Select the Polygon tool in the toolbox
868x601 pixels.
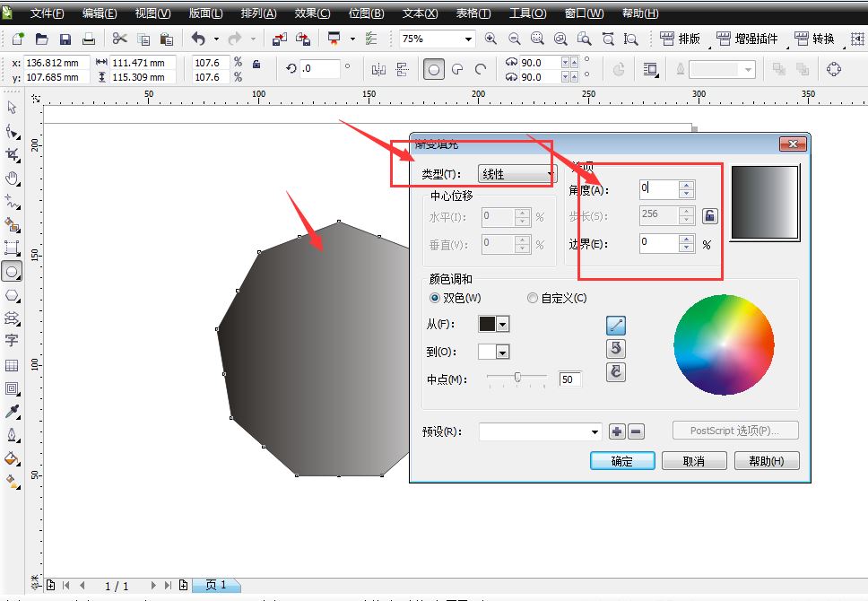click(13, 294)
